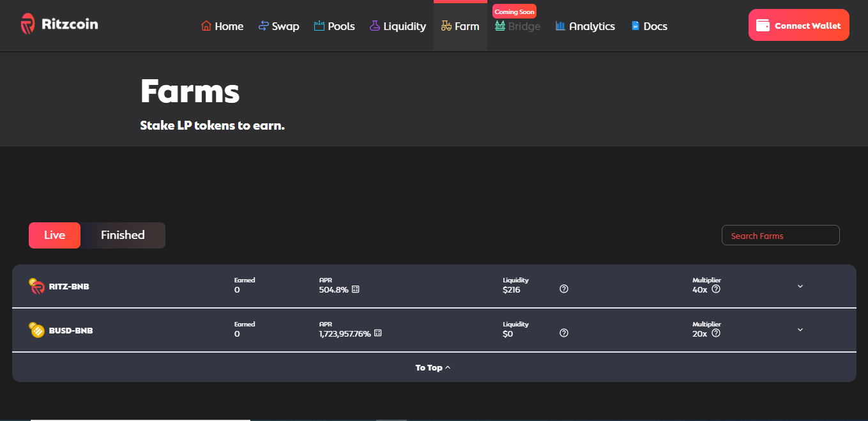Viewport: 868px width, 421px height.
Task: Expand the BUSD-BNB farm row details
Action: click(x=800, y=330)
